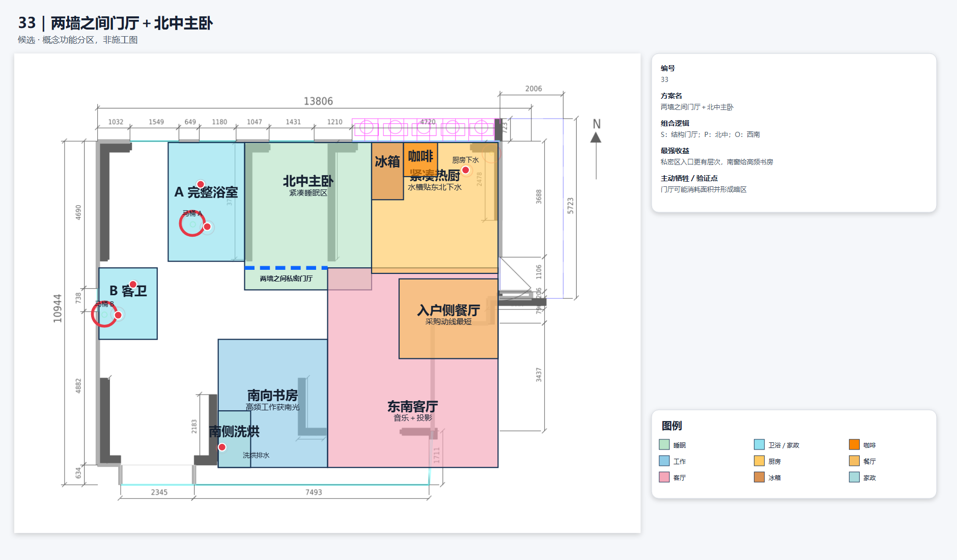Click the 13806 overall width dimension

pos(318,101)
